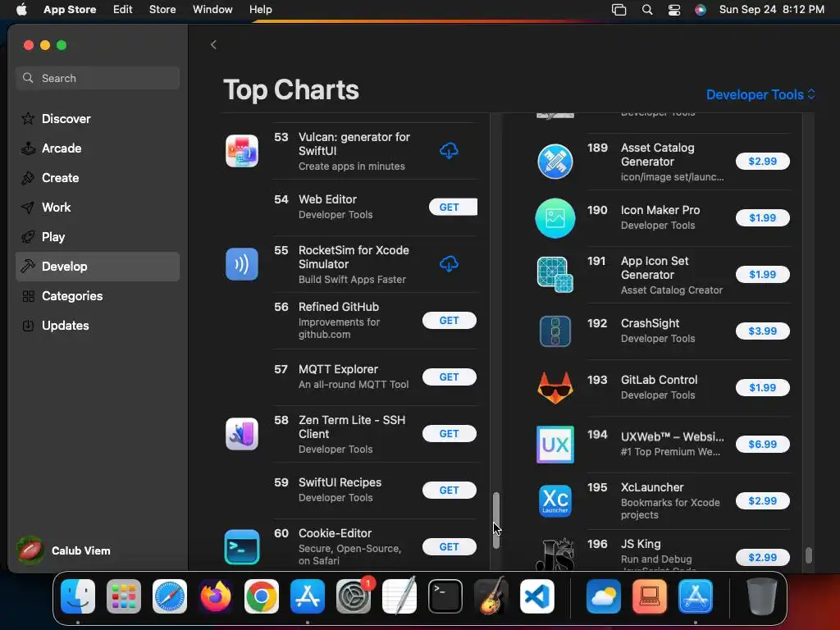Launch Google Chrome from the Dock
This screenshot has width=840, height=630.
(x=262, y=596)
